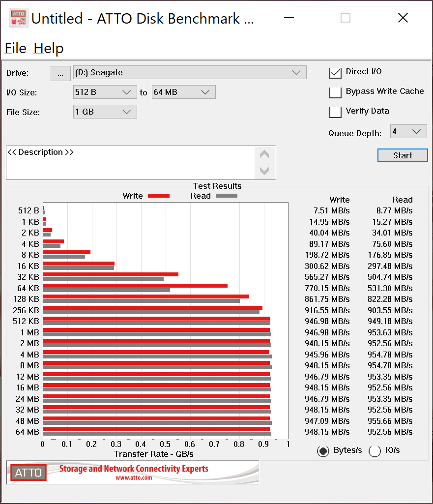Viewport: 433px width, 504px height.
Task: Click the ATTO Disk Benchmark app icon
Action: pyautogui.click(x=19, y=18)
